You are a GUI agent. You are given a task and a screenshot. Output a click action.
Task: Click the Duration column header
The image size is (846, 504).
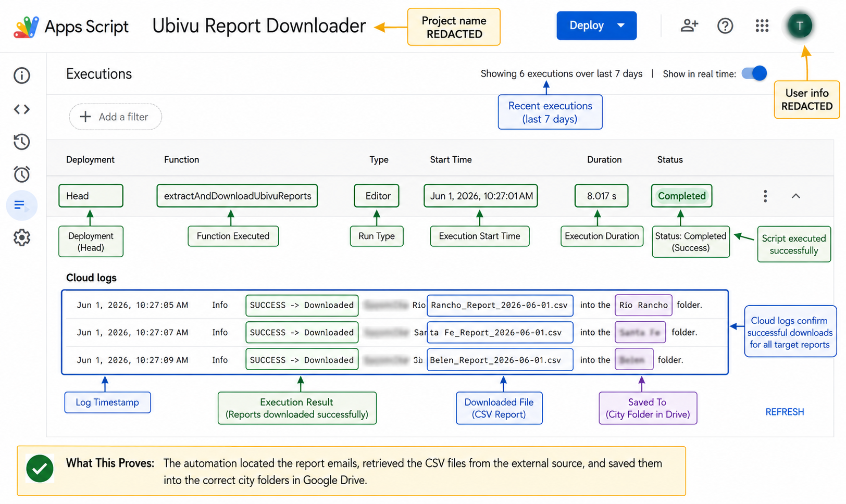[604, 160]
